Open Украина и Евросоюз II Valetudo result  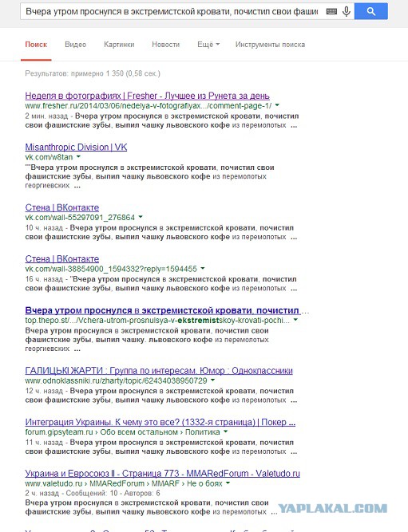(x=162, y=474)
